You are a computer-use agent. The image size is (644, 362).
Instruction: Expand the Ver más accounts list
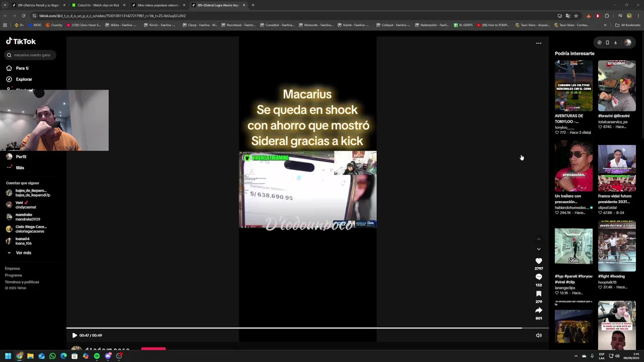click(x=20, y=253)
